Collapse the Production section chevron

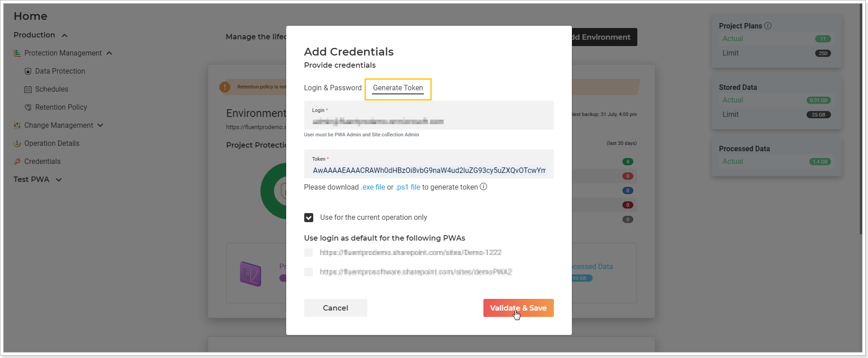(x=65, y=35)
